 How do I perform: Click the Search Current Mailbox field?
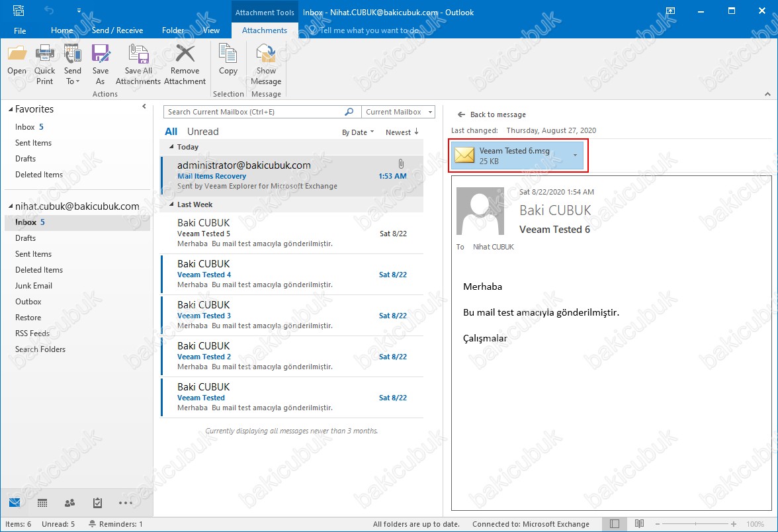click(253, 112)
